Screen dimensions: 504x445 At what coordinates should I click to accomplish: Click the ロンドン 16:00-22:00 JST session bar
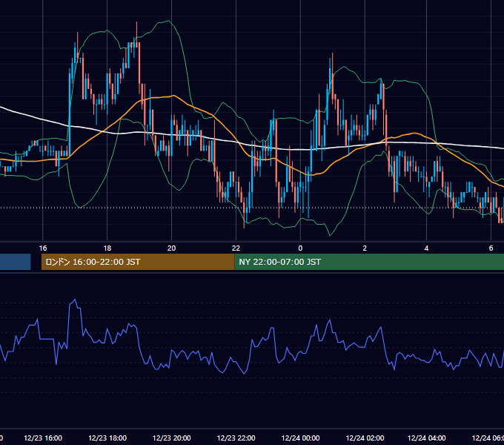[138, 262]
